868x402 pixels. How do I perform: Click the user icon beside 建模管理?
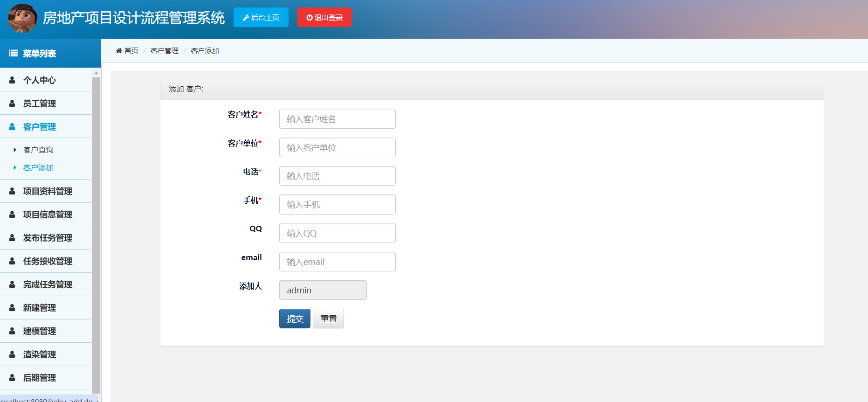click(x=12, y=331)
